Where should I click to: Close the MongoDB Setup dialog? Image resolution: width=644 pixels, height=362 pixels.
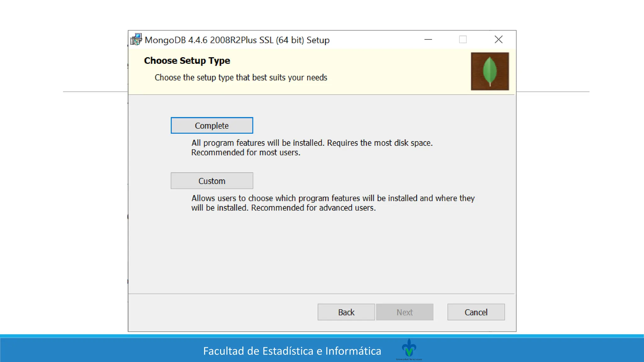click(498, 40)
